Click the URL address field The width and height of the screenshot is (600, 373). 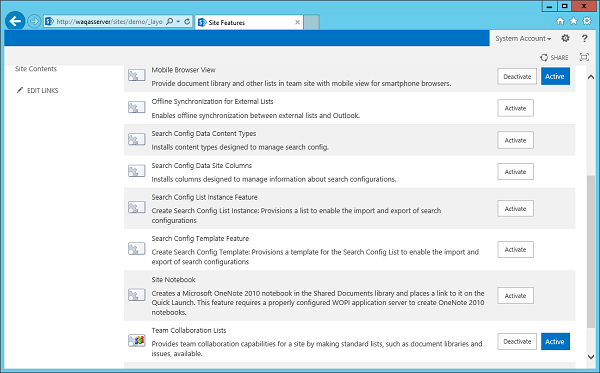[x=109, y=22]
